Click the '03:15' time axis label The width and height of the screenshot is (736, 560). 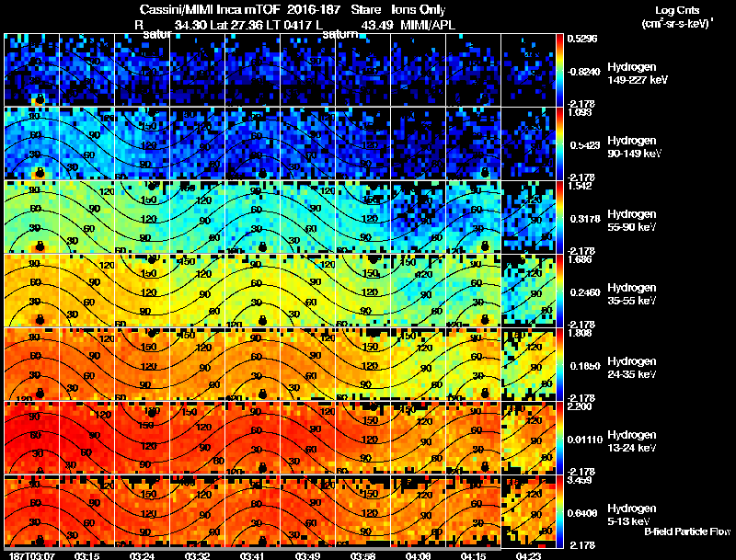(x=86, y=555)
